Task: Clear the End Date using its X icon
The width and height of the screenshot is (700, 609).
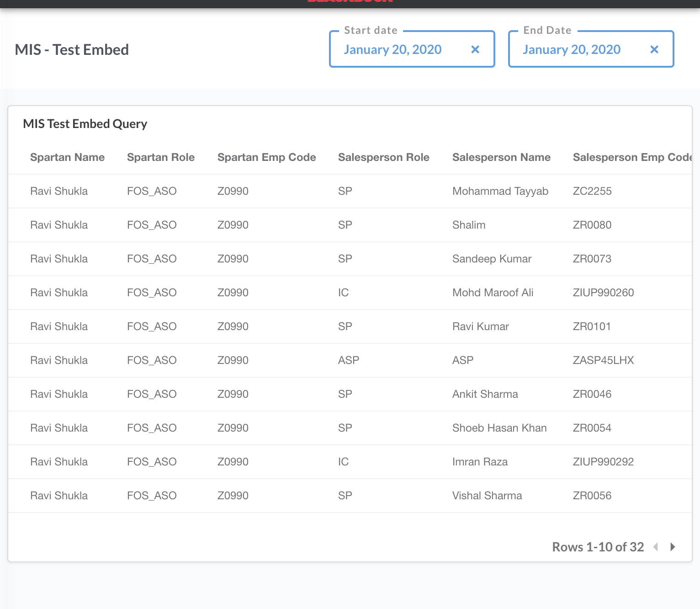Action: pyautogui.click(x=654, y=49)
